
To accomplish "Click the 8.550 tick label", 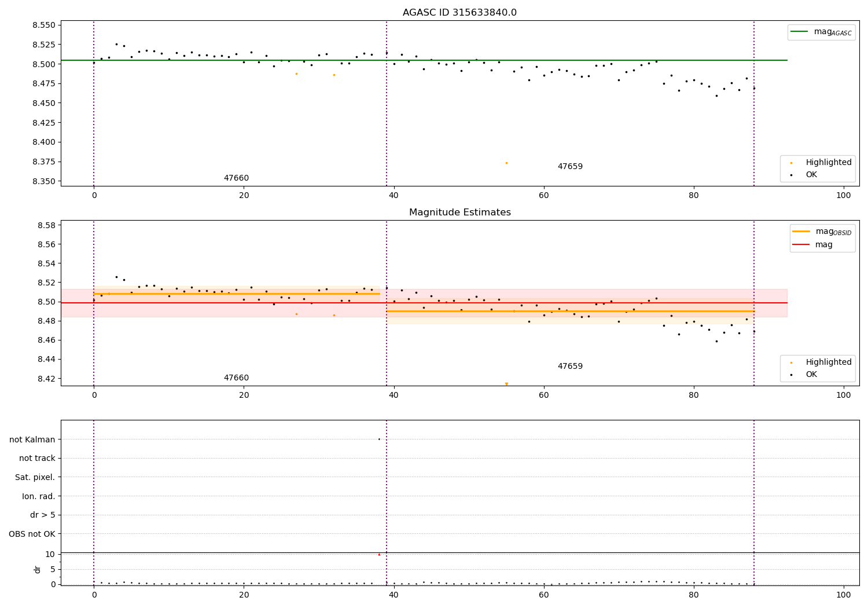I will [x=43, y=25].
